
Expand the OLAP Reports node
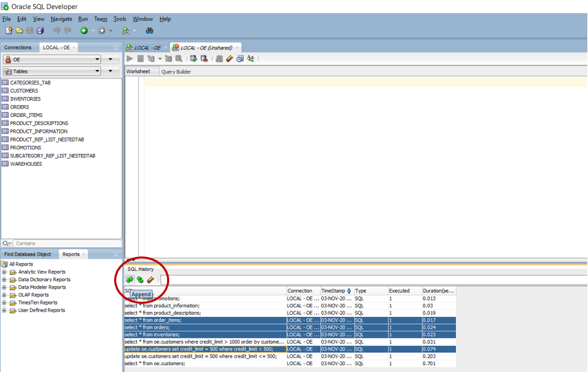point(4,295)
